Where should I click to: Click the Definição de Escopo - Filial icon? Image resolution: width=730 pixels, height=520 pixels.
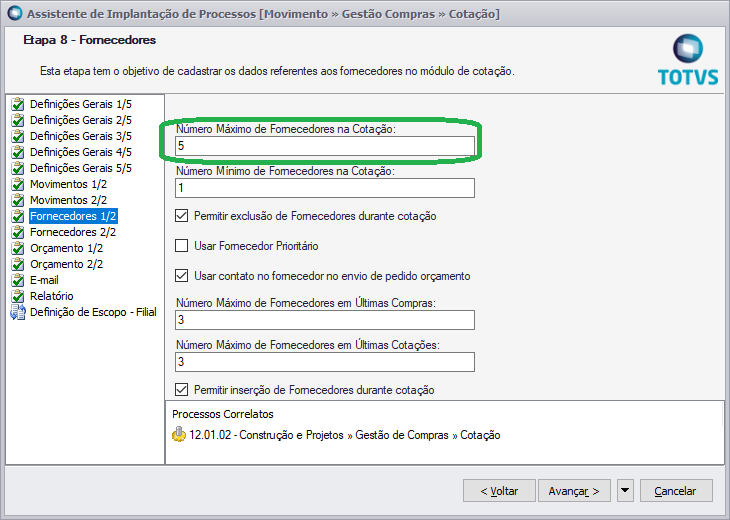(x=18, y=312)
